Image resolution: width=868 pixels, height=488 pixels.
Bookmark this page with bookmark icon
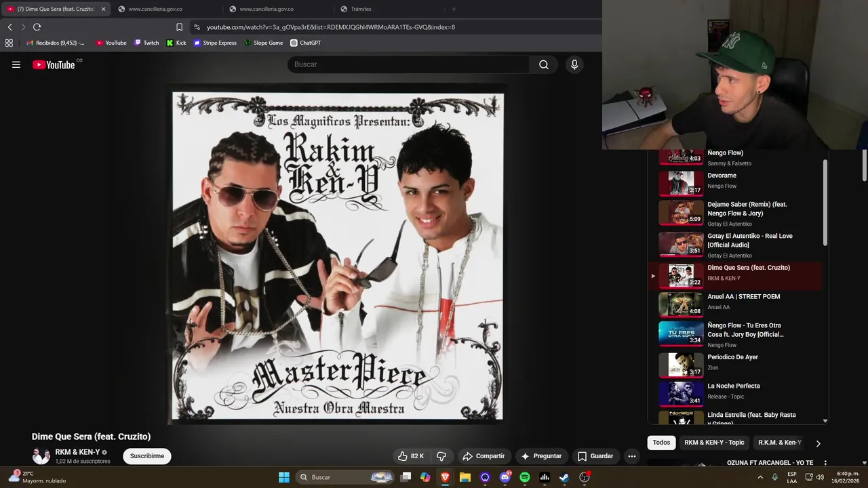(x=179, y=27)
